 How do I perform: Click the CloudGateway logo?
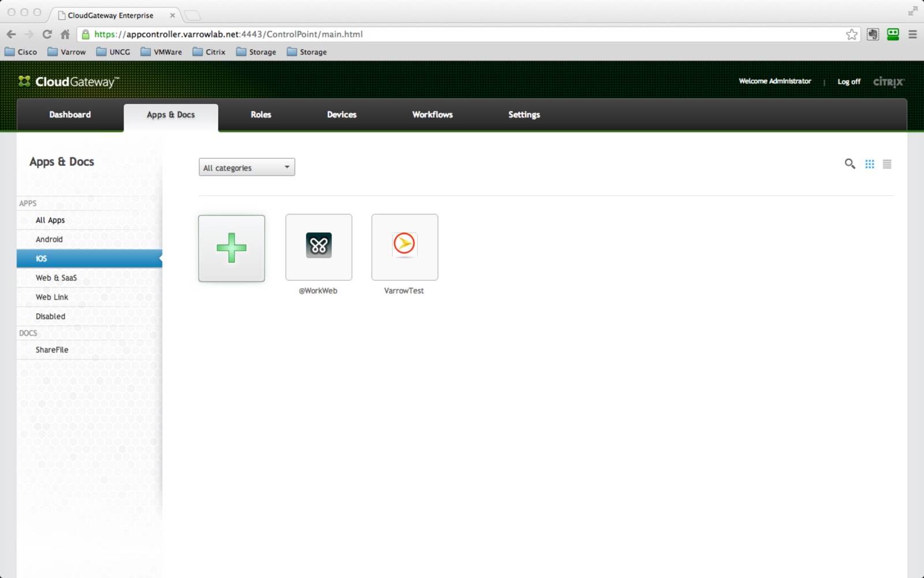(69, 81)
